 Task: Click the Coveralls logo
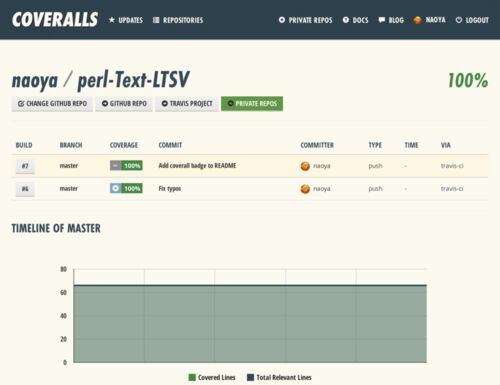click(x=55, y=19)
